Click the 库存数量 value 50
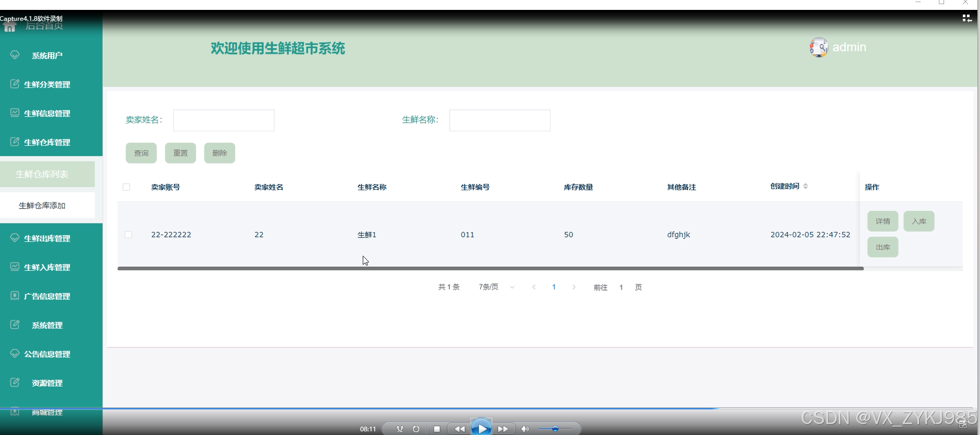The width and height of the screenshot is (980, 435). point(568,234)
